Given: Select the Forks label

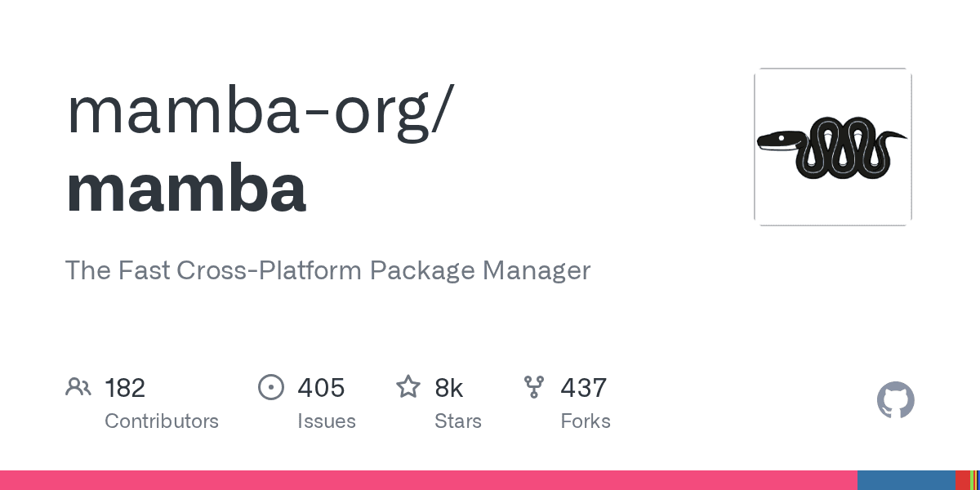Looking at the screenshot, I should pyautogui.click(x=586, y=421).
